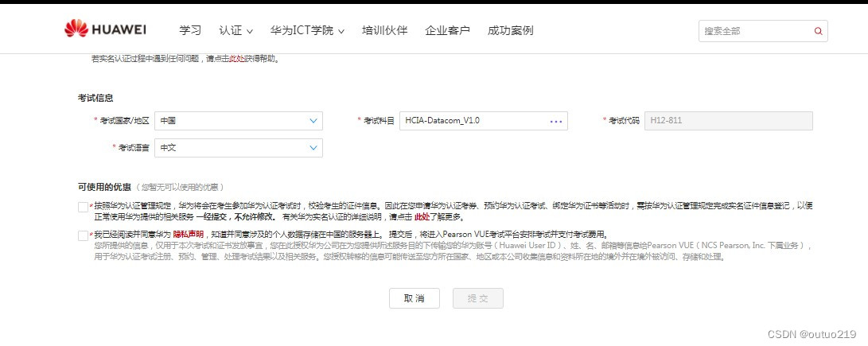The height and width of the screenshot is (346, 868).
Task: Click the 可使用的优惠 heading
Action: (x=105, y=187)
